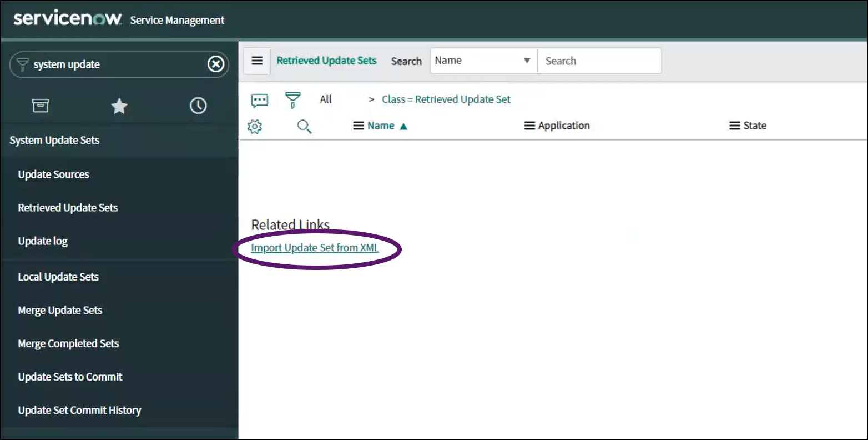
Task: Open the All breadcrumb link
Action: click(325, 99)
